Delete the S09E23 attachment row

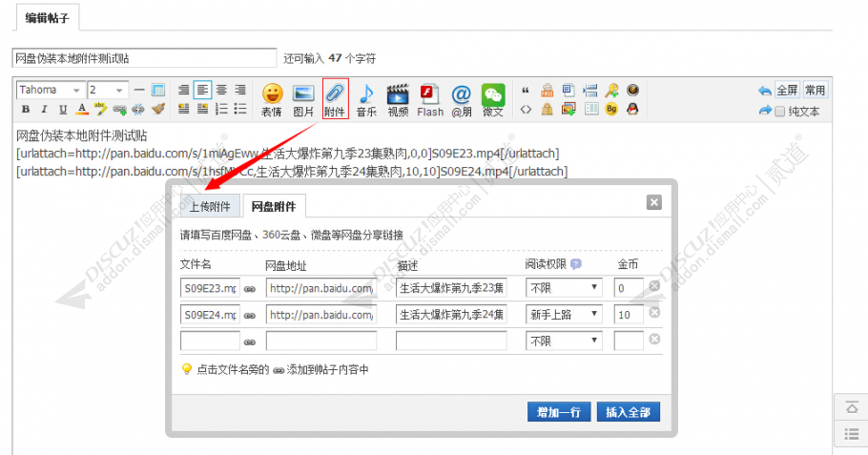coord(654,285)
